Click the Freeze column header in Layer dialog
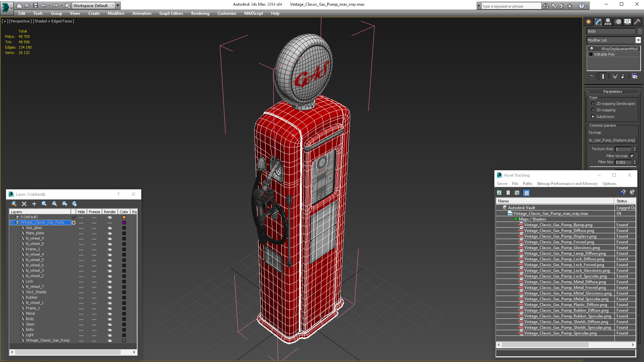Image resolution: width=644 pixels, height=362 pixels. click(94, 212)
